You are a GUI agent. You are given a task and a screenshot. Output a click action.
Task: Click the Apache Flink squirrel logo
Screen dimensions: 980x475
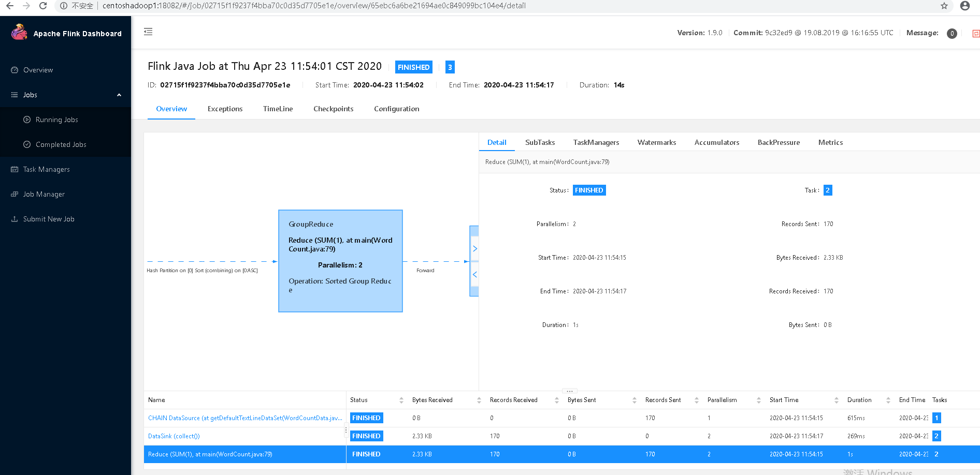[x=19, y=32]
